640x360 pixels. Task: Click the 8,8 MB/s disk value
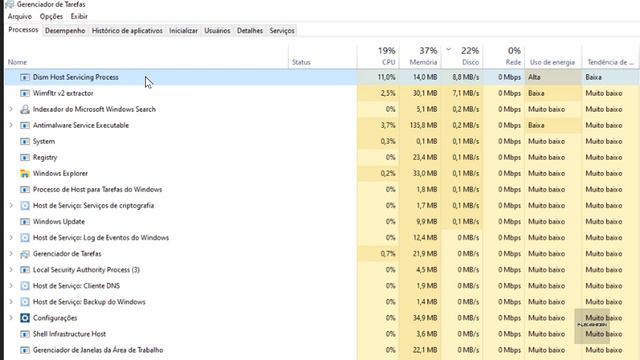pyautogui.click(x=466, y=77)
